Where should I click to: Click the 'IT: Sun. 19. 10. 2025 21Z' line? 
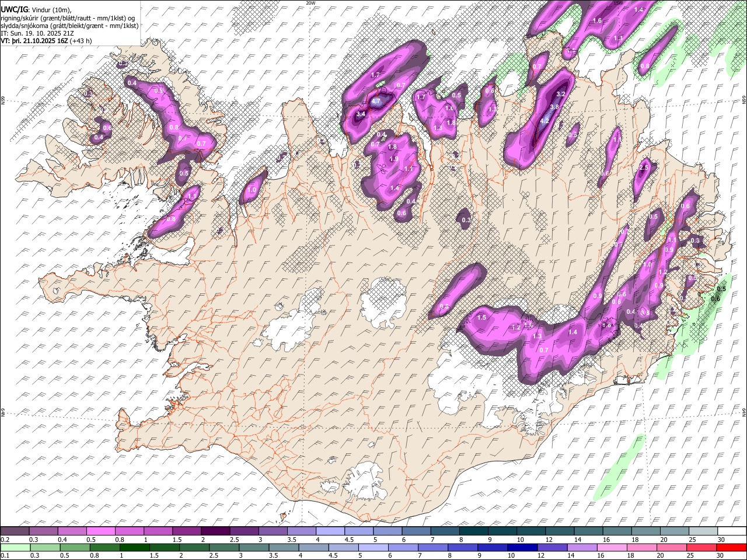tap(37, 33)
